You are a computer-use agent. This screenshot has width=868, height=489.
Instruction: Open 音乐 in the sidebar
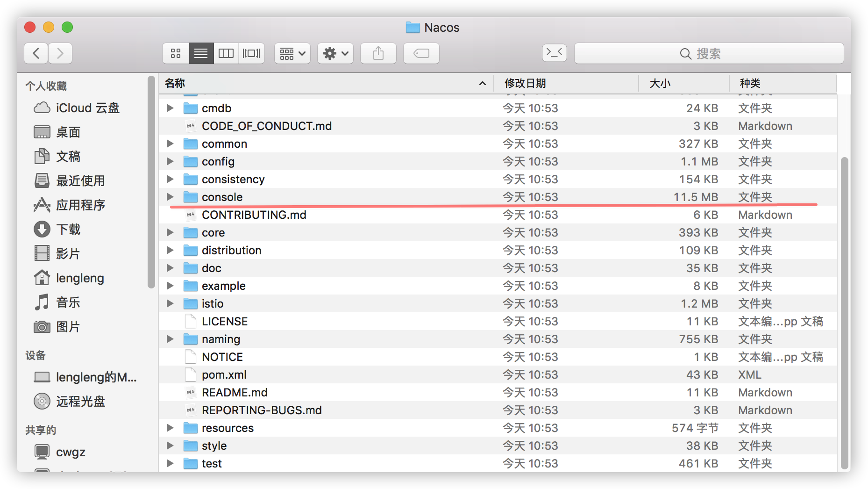57,302
